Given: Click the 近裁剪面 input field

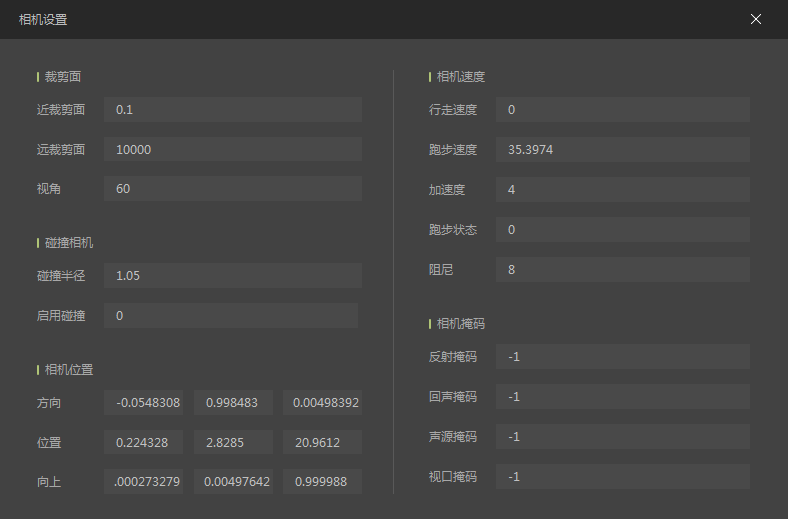Looking at the screenshot, I should coord(232,109).
